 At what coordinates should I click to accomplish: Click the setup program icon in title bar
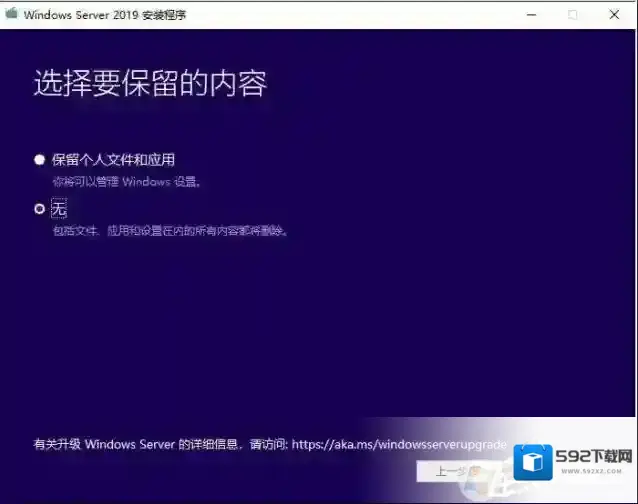(x=12, y=14)
